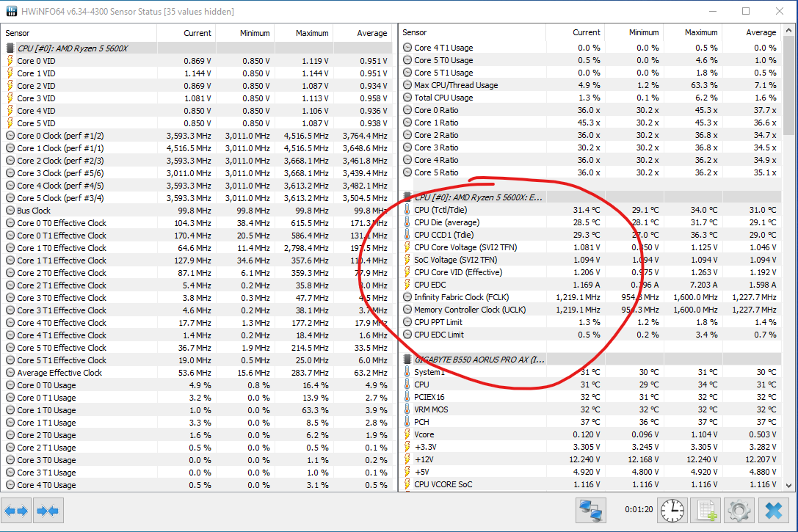Click left panel Minimum column header
The height and width of the screenshot is (532, 798).
(245, 33)
